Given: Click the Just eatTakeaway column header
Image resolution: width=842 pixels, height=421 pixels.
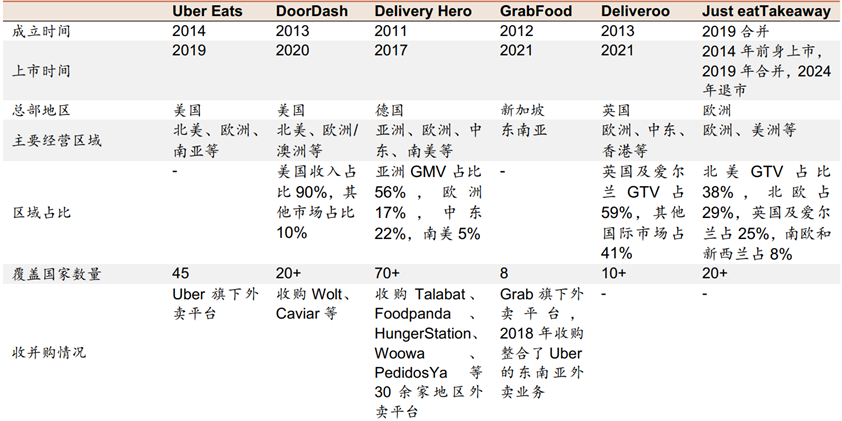Looking at the screenshot, I should pos(766,11).
